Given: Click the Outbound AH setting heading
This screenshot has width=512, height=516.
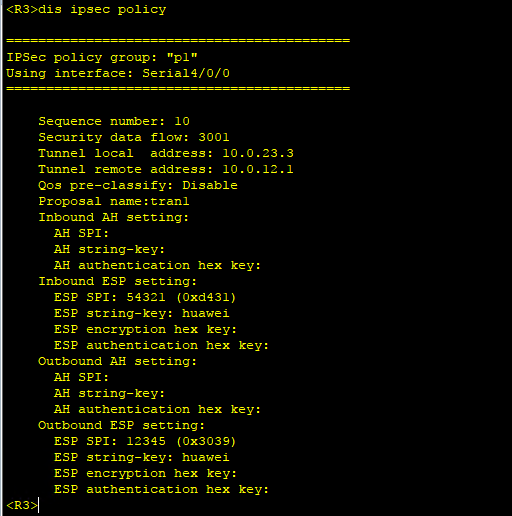Looking at the screenshot, I should click(x=118, y=361).
